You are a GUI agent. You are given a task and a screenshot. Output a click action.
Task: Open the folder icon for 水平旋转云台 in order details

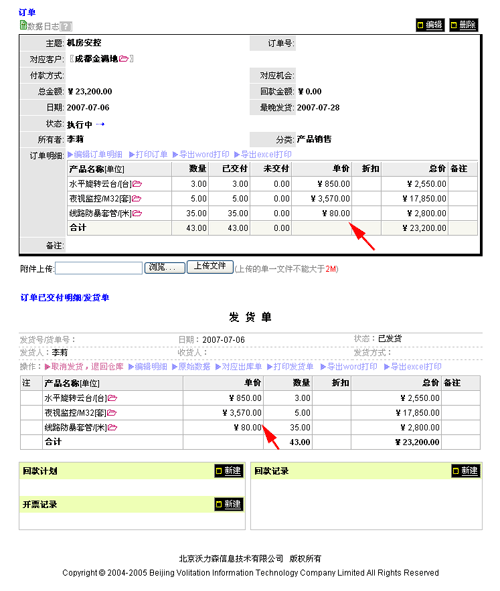coord(137,184)
